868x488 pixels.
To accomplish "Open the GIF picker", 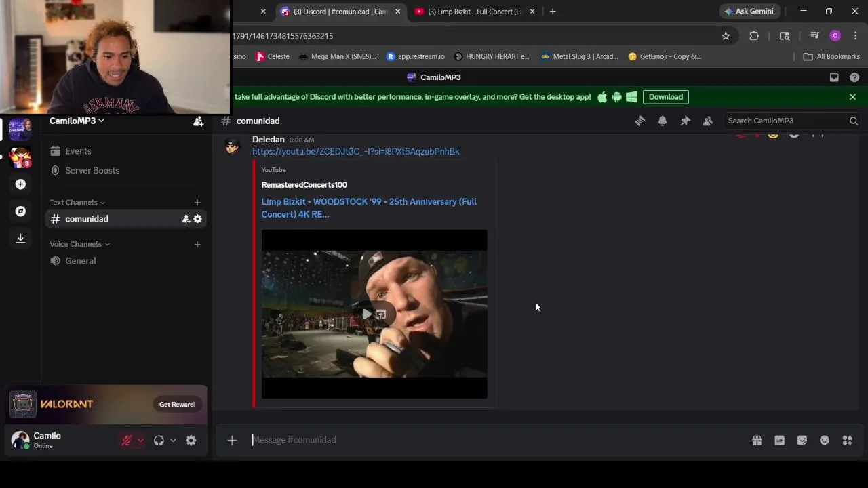I will pos(779,441).
